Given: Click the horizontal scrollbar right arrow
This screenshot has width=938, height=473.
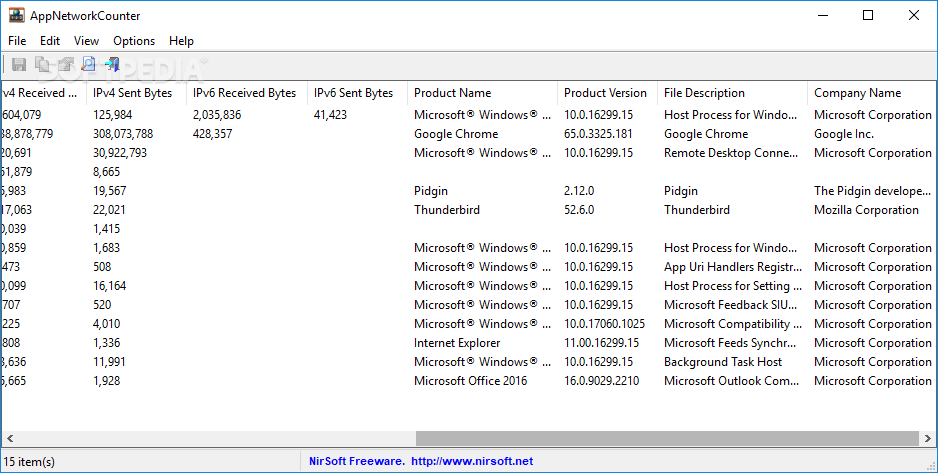Looking at the screenshot, I should pos(928,438).
